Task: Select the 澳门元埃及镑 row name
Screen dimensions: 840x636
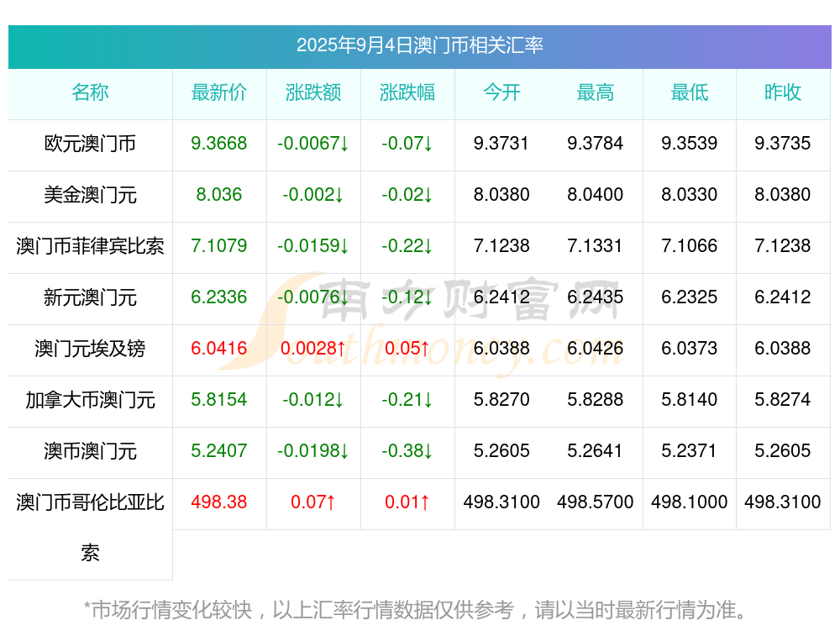Action: click(x=90, y=349)
